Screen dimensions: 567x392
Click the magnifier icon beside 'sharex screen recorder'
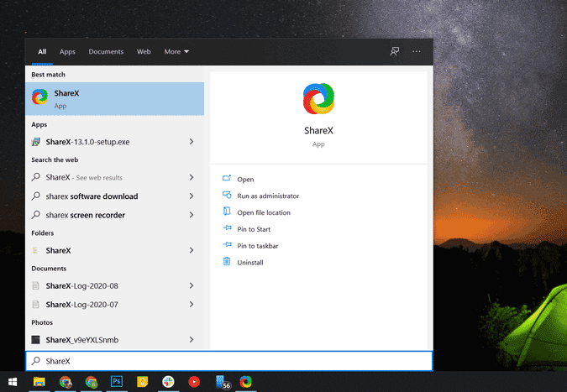pyautogui.click(x=36, y=215)
